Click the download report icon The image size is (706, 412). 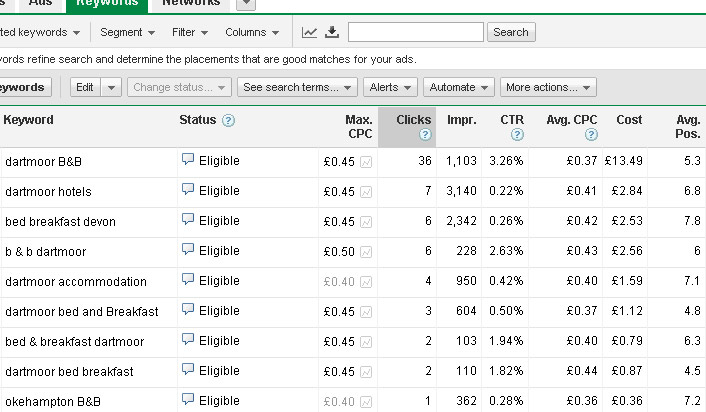tap(332, 32)
